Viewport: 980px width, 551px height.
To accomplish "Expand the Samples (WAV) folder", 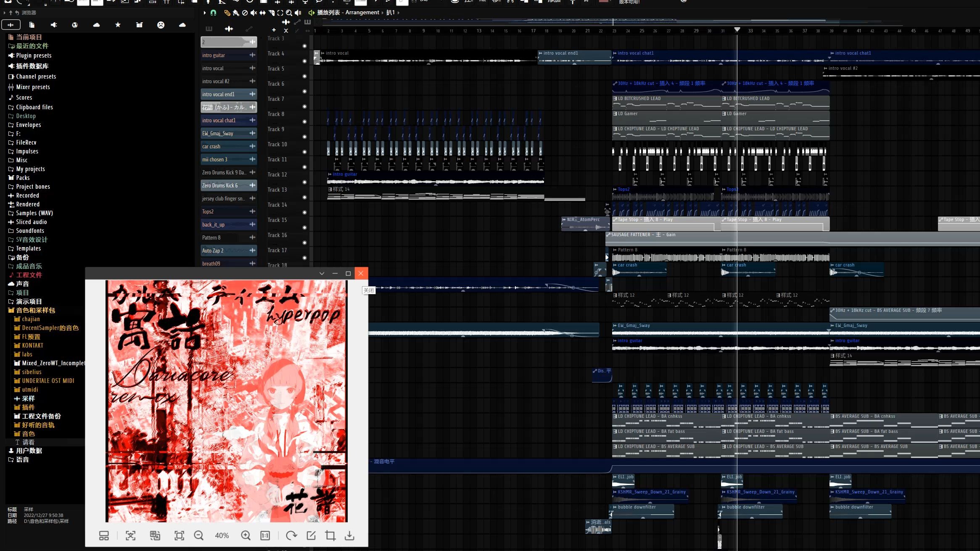I will click(30, 213).
